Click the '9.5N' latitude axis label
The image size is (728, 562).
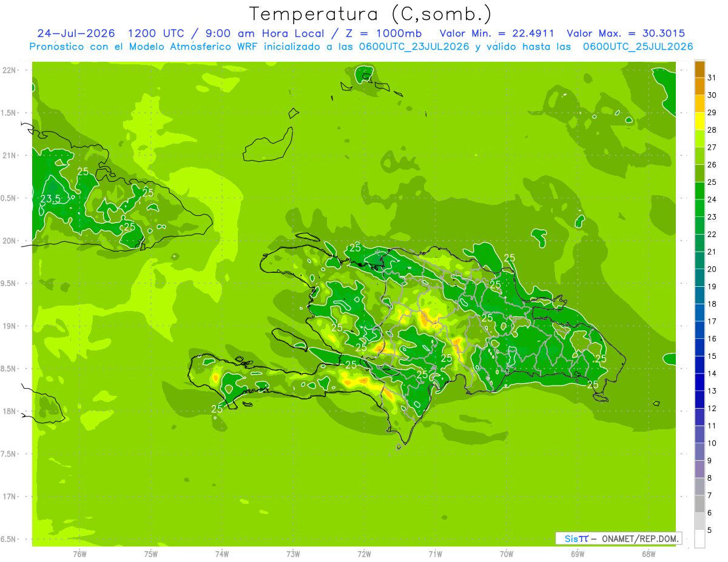click(x=8, y=283)
